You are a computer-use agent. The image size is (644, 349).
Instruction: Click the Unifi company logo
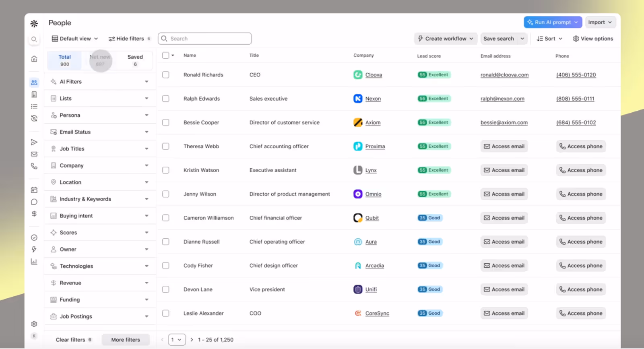tap(358, 289)
